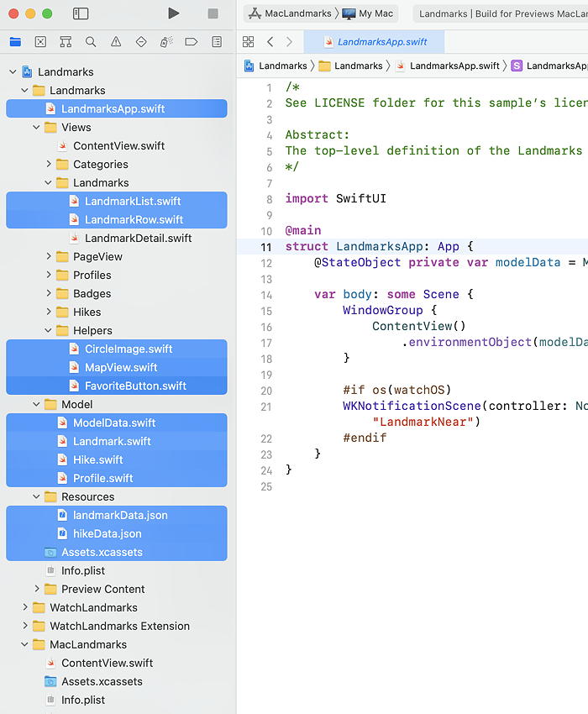Viewport: 588px width, 714px height.
Task: Go forward in editor history
Action: point(289,42)
